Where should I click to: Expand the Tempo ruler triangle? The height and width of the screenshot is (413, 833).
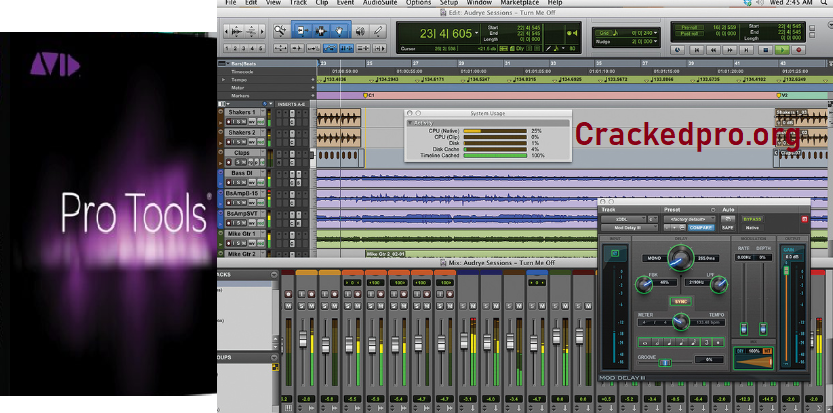click(x=224, y=79)
